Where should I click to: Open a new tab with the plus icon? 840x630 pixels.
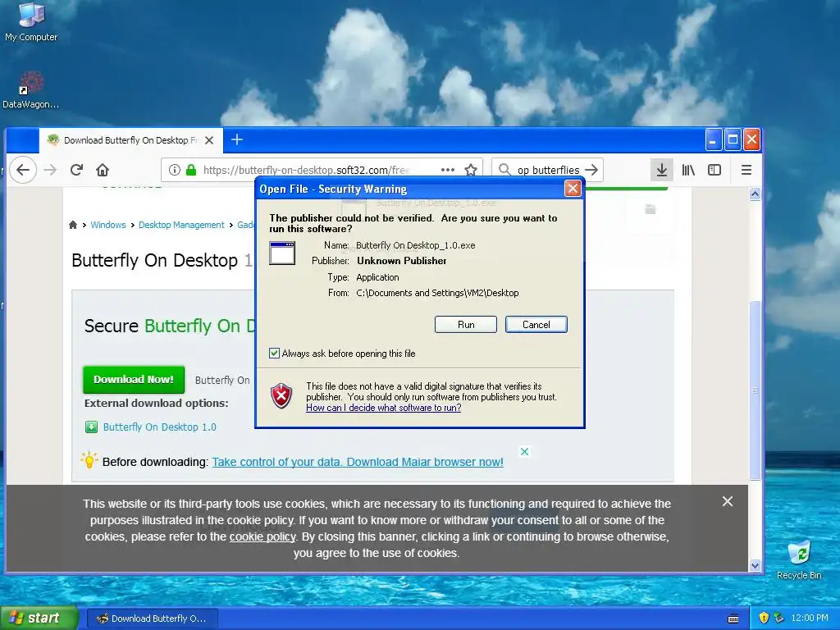(237, 139)
